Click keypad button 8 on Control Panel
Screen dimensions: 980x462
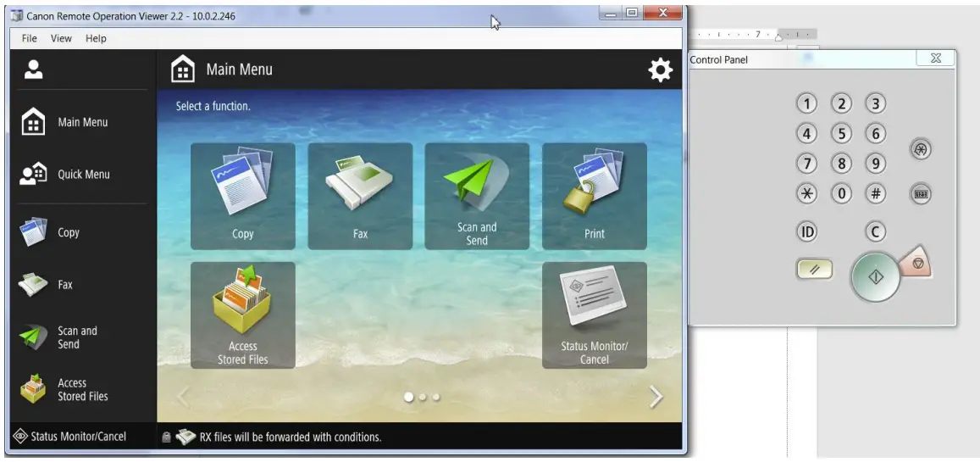pos(841,164)
